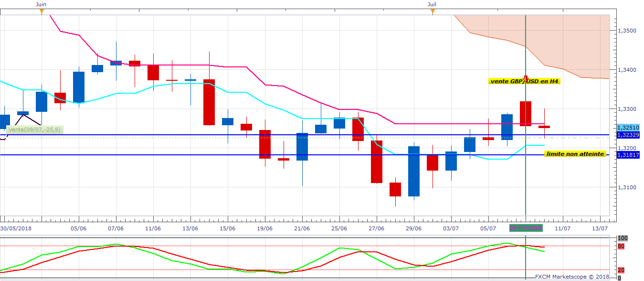Click the stochastic 100 level label
The height and width of the screenshot is (281, 644).
tap(622, 238)
